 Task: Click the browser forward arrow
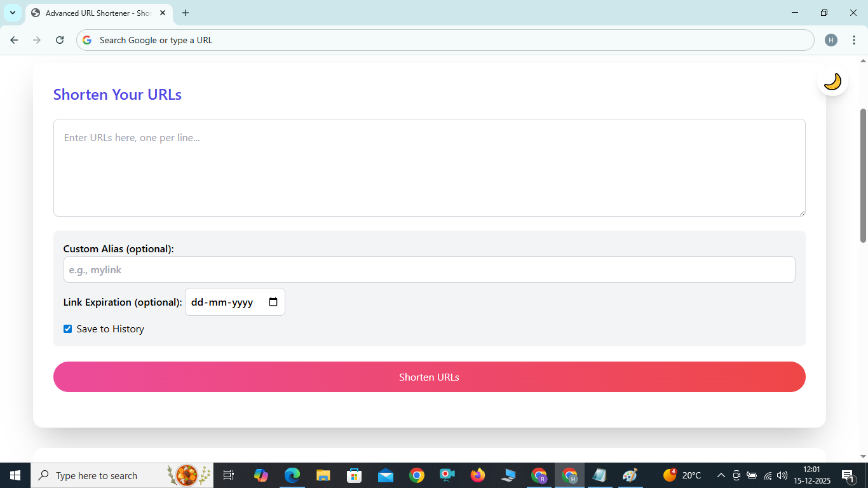(37, 39)
